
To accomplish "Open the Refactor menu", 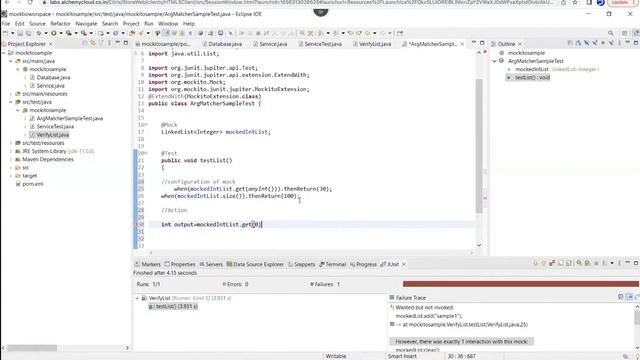I will click(x=60, y=24).
